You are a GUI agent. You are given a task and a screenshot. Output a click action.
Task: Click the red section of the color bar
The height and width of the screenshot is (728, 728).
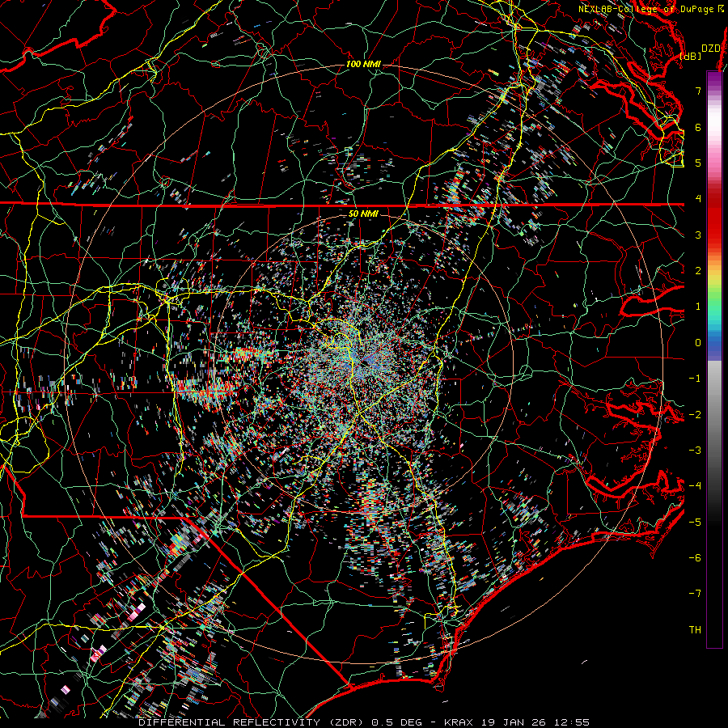pyautogui.click(x=714, y=218)
